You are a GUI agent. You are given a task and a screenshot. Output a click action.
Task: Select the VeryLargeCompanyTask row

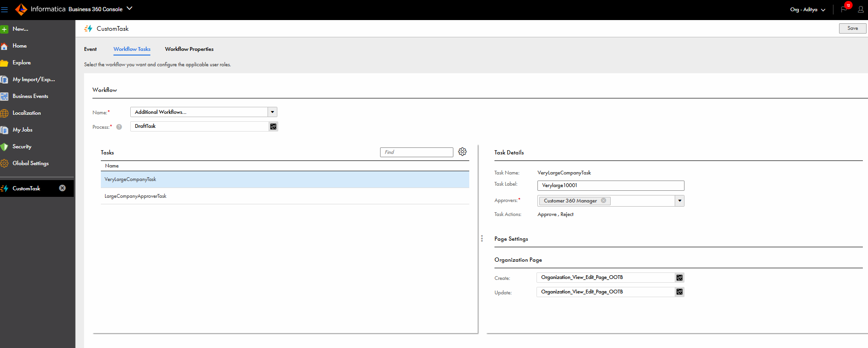(x=285, y=180)
